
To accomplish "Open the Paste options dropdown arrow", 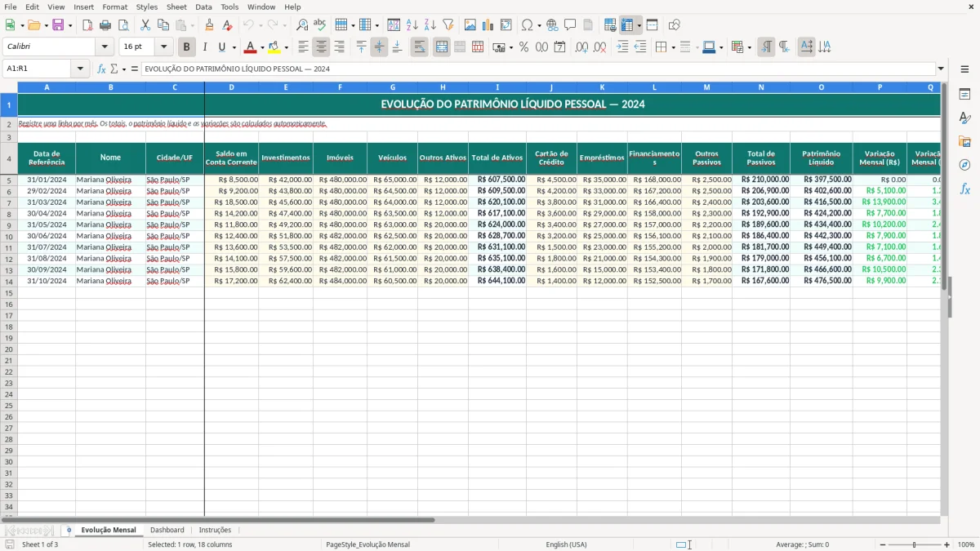I will point(192,25).
